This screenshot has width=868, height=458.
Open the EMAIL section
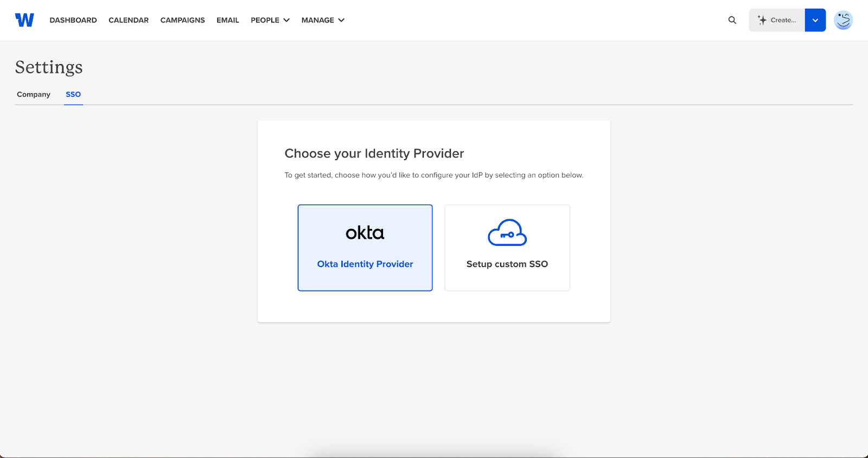tap(228, 20)
